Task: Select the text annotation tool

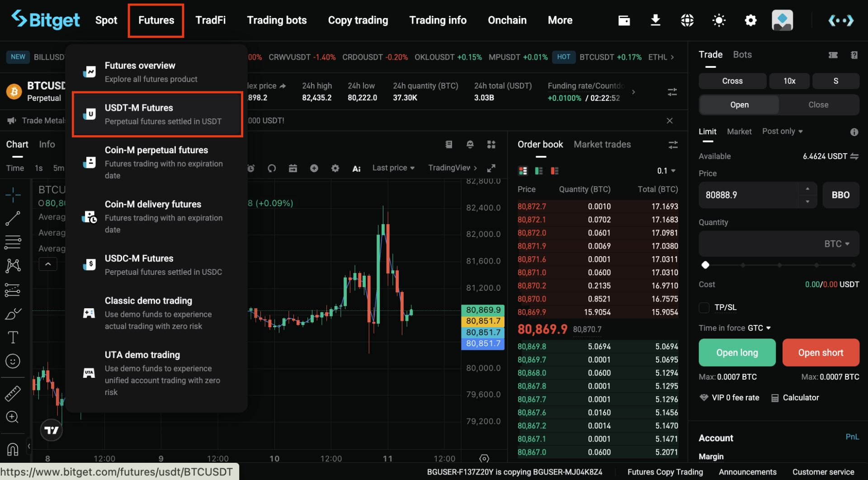Action: (x=13, y=337)
